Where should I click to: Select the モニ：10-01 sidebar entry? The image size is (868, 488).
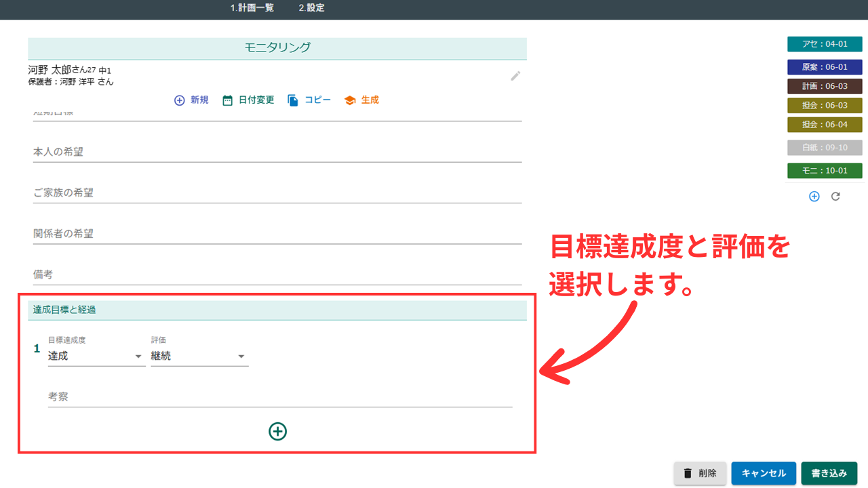pyautogui.click(x=825, y=170)
